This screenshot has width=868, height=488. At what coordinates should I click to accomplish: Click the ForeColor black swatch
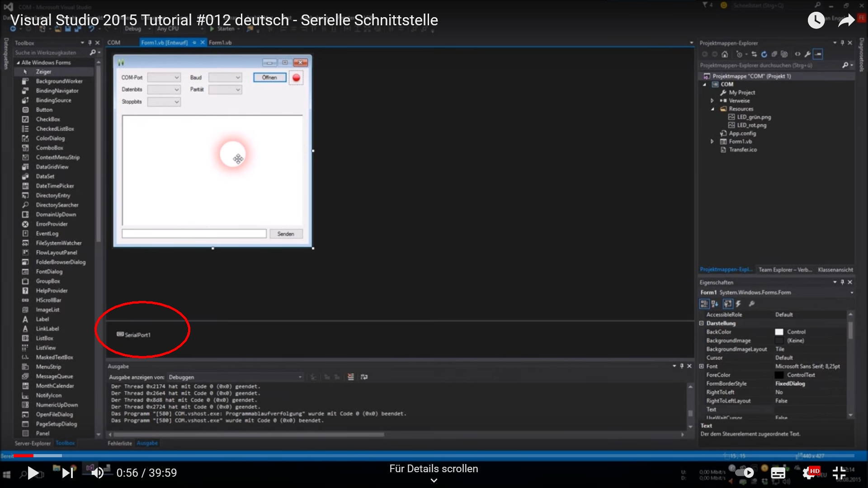pos(779,375)
